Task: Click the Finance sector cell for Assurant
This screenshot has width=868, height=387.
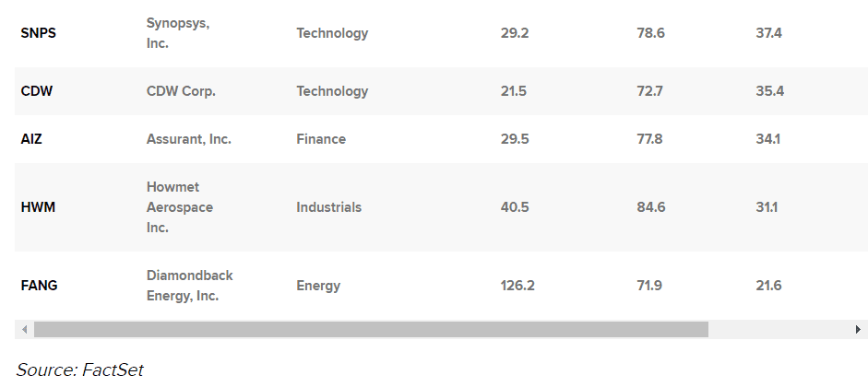Action: (321, 139)
